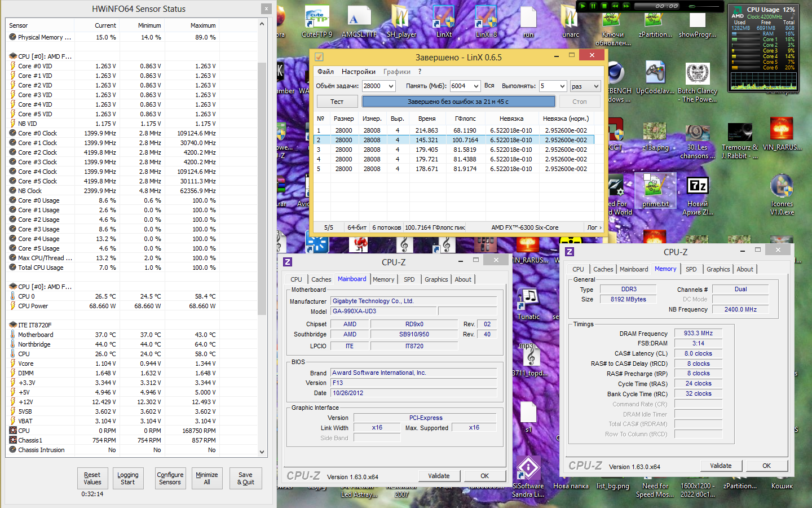The width and height of the screenshot is (812, 508).
Task: Click Save & Quit in HWiNFO64
Action: tap(245, 478)
